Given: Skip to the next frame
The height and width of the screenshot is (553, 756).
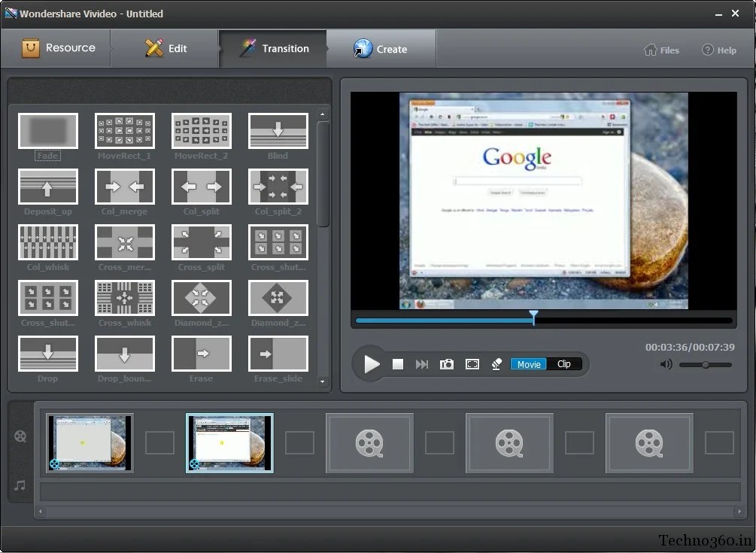Looking at the screenshot, I should tap(422, 364).
